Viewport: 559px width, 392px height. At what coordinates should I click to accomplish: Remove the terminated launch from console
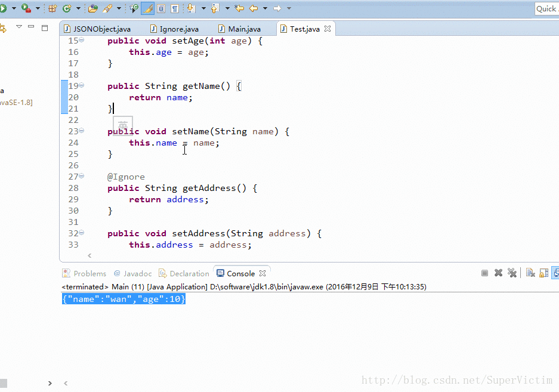coord(498,273)
